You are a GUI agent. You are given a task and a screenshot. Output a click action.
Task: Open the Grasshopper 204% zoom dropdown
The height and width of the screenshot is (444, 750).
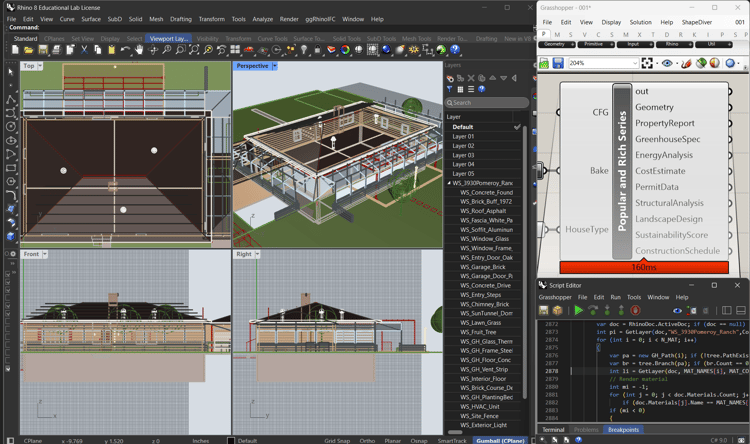tap(635, 63)
